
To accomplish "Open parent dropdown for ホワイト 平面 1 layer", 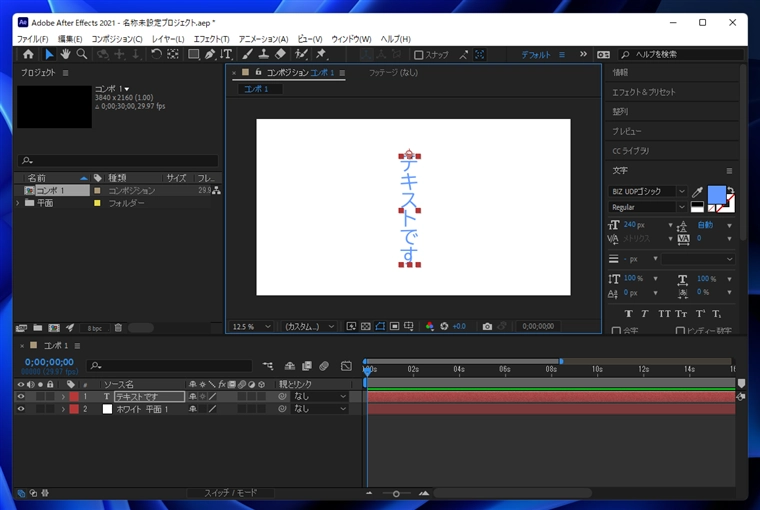I will (x=319, y=409).
